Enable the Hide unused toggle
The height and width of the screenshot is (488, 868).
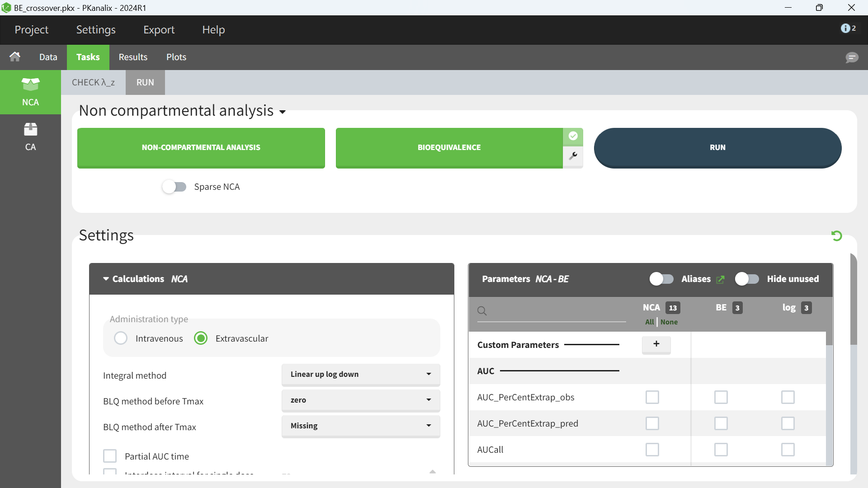747,279
